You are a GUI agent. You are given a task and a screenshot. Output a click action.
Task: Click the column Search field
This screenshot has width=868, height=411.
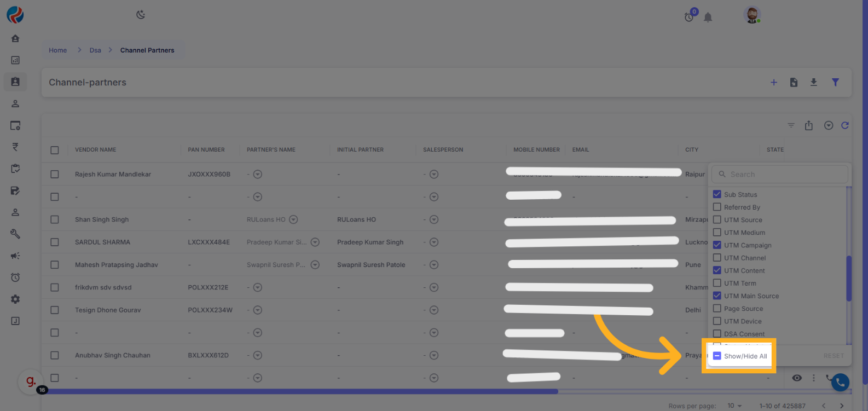pos(780,174)
